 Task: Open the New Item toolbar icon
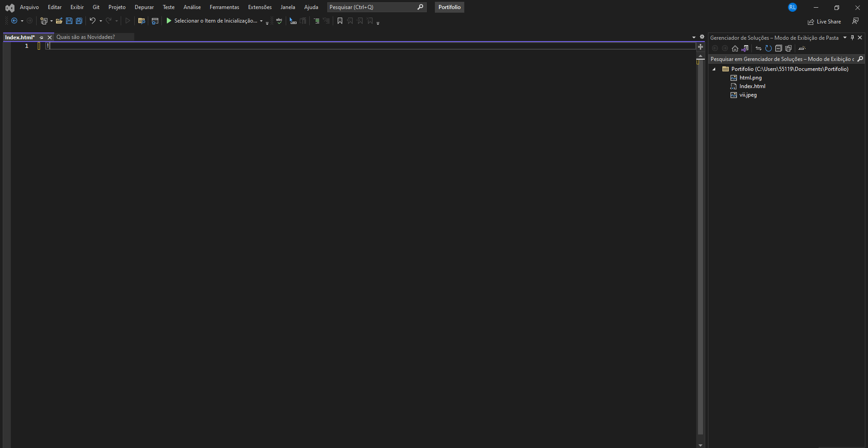click(x=44, y=21)
